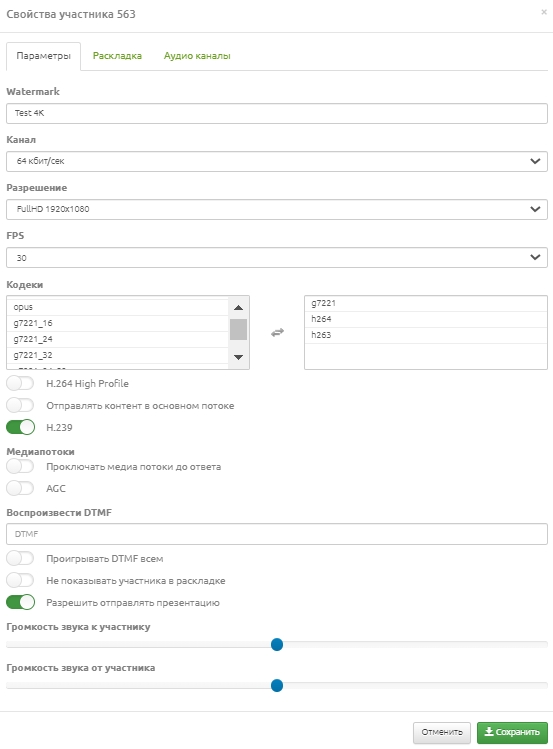Image resolution: width=553 pixels, height=749 pixels.
Task: Select h264 in the chosen codecs list
Action: coord(425,319)
